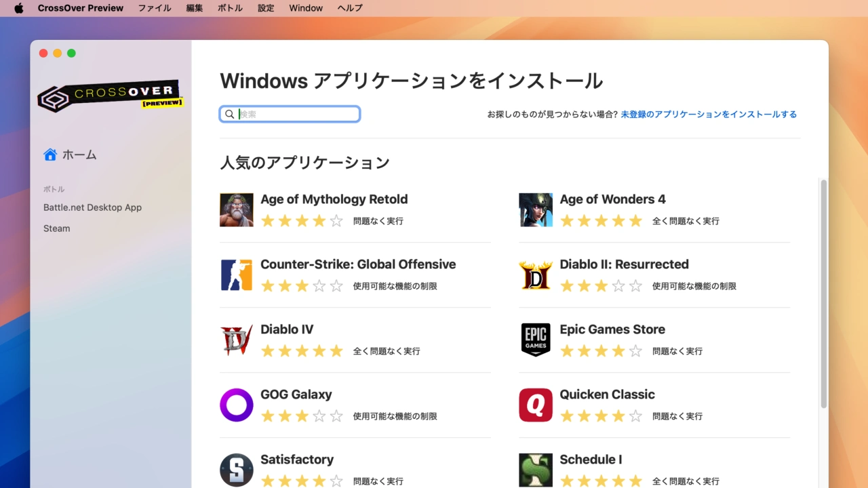Open the Apple menu
This screenshot has height=488, width=868.
[18, 8]
